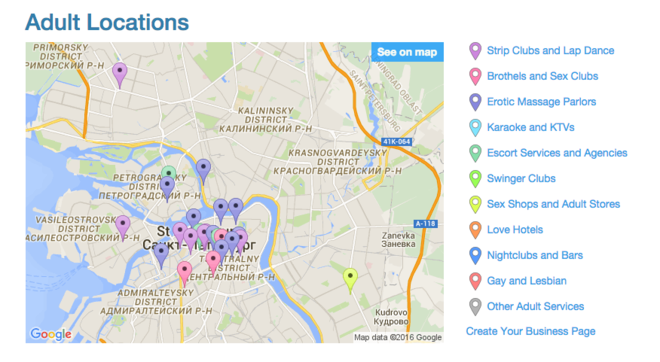
Task: Go to Swinger Clubs category
Action: click(x=521, y=178)
